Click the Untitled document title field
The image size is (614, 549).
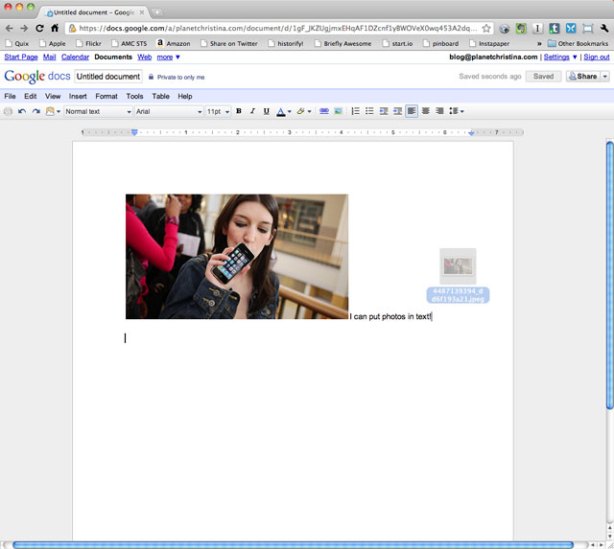108,76
